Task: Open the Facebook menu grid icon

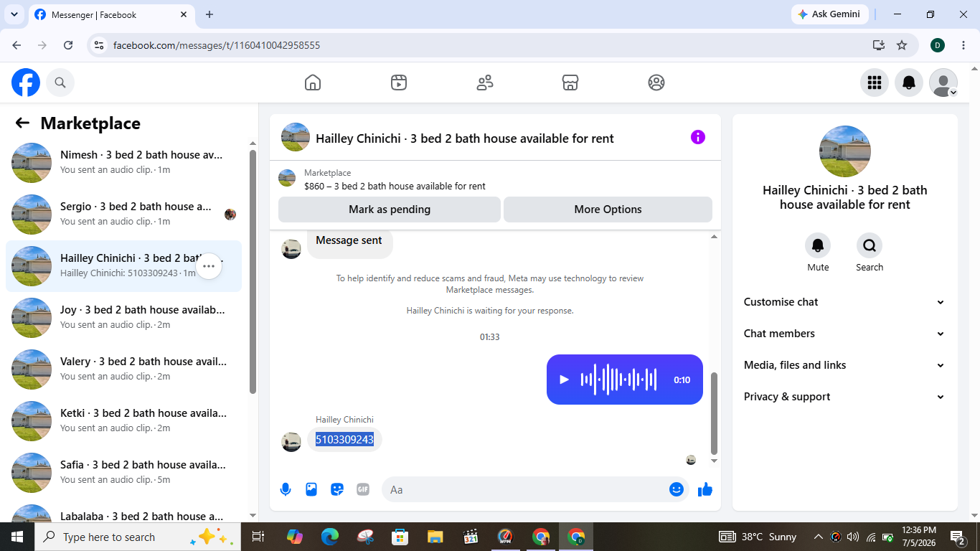Action: 875,83
